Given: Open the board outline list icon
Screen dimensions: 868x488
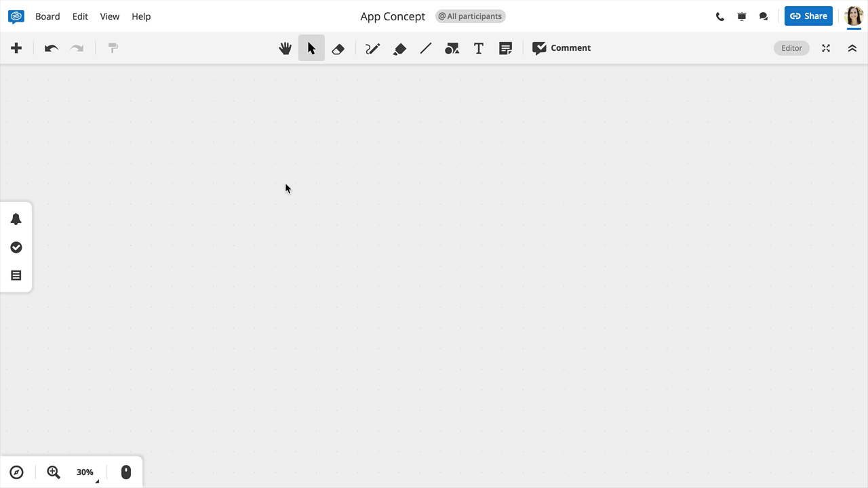Looking at the screenshot, I should tap(16, 275).
